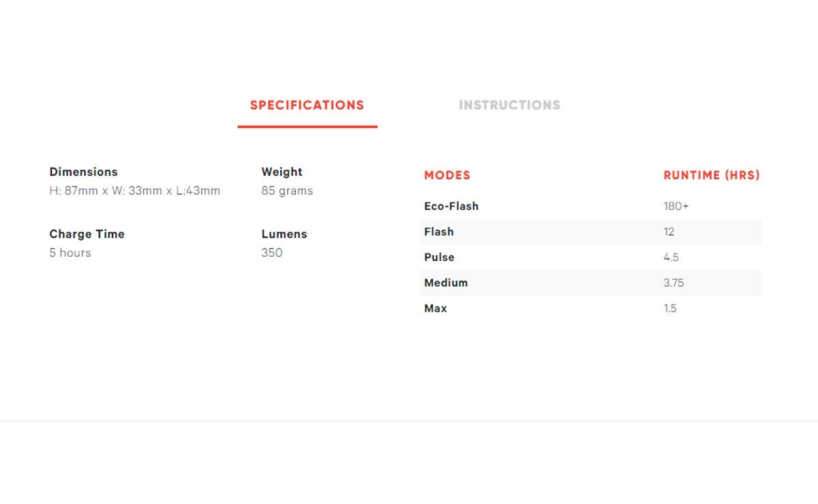The height and width of the screenshot is (504, 818).
Task: Click the 4.5 runtime value
Action: 671,257
